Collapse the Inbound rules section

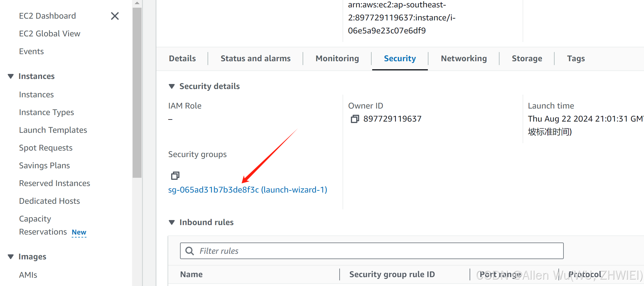[x=172, y=222]
